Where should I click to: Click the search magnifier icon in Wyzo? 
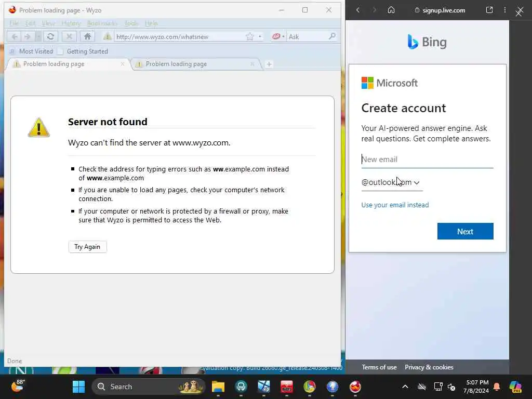pyautogui.click(x=332, y=36)
